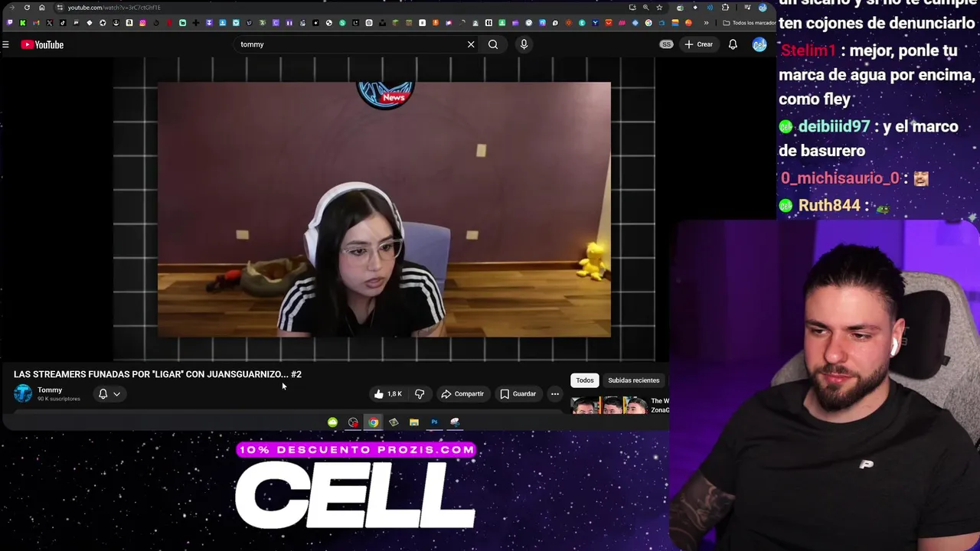Click the 90 K suscriptores subscriber count

click(x=59, y=399)
